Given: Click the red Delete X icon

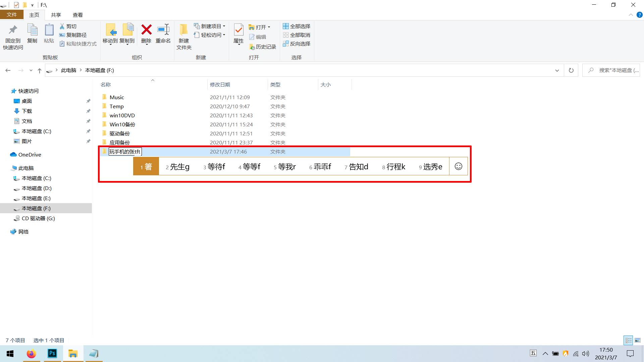Looking at the screenshot, I should click(146, 30).
